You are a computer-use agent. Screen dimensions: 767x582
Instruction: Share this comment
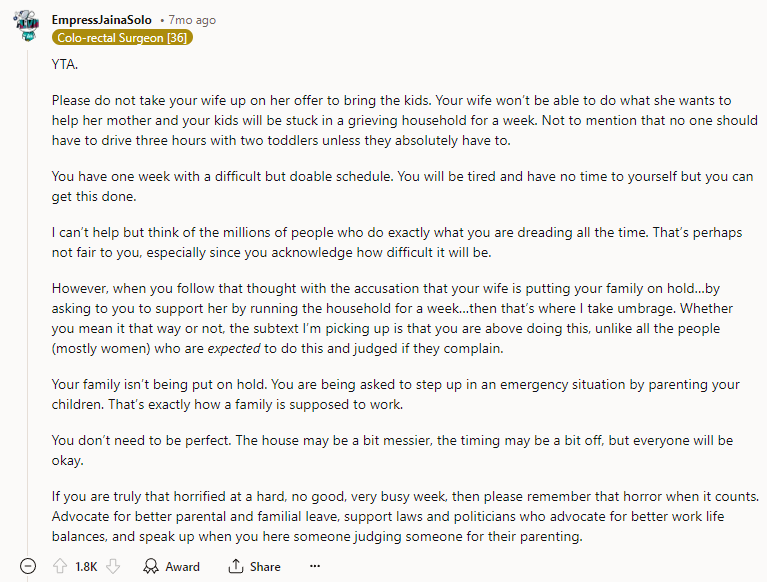coord(254,566)
